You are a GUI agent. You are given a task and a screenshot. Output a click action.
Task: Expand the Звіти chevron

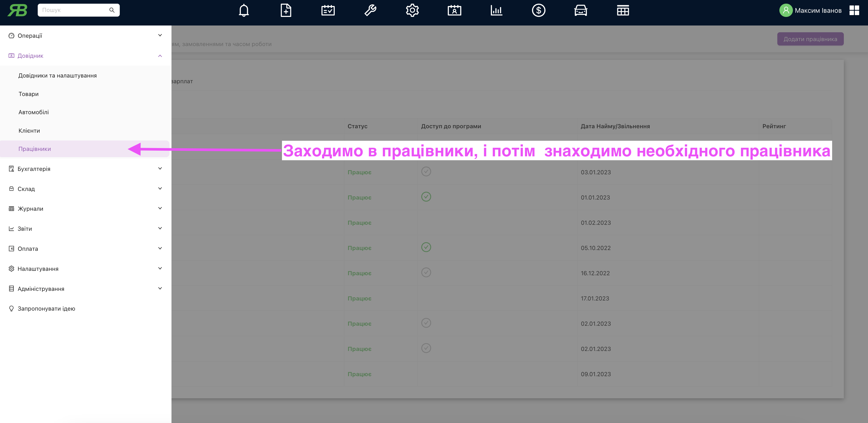pos(160,228)
